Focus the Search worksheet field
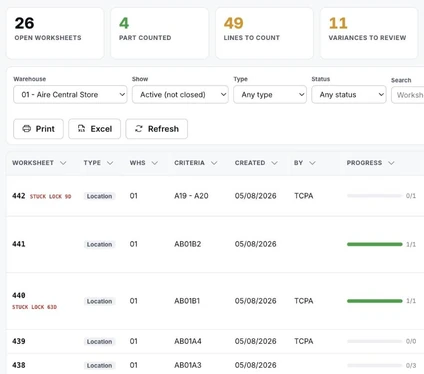The image size is (424, 374). (408, 95)
